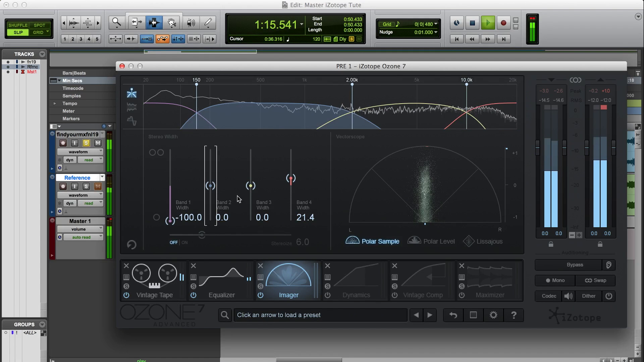Screen dimensions: 644x362
Task: Select the Pencil tool
Action: (208, 22)
